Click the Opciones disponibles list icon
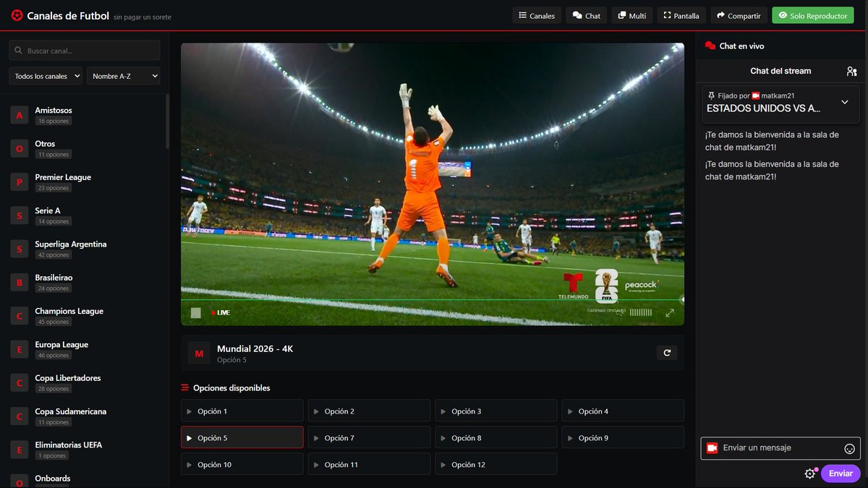Screen dimensions: 868x488 tap(185, 388)
